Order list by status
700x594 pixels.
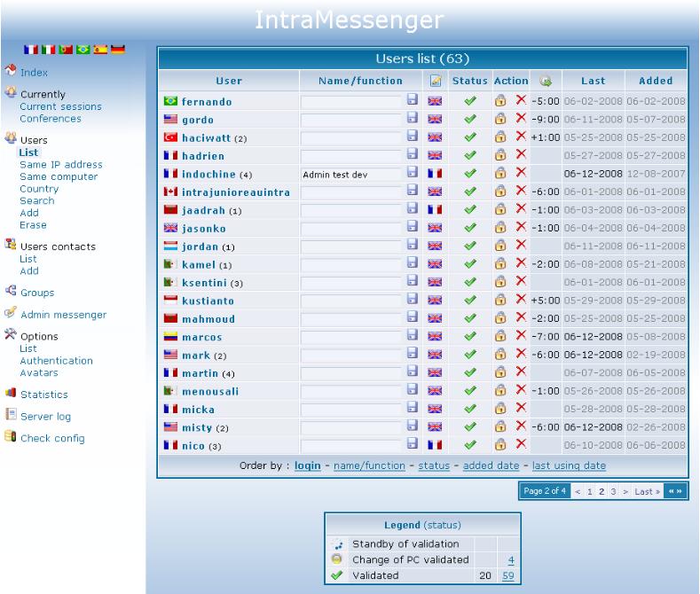pyautogui.click(x=434, y=465)
